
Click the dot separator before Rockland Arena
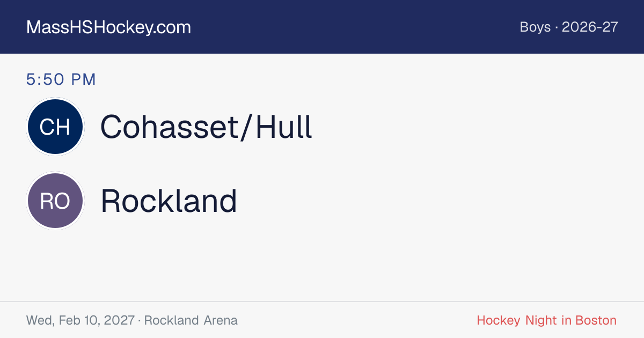(x=139, y=321)
